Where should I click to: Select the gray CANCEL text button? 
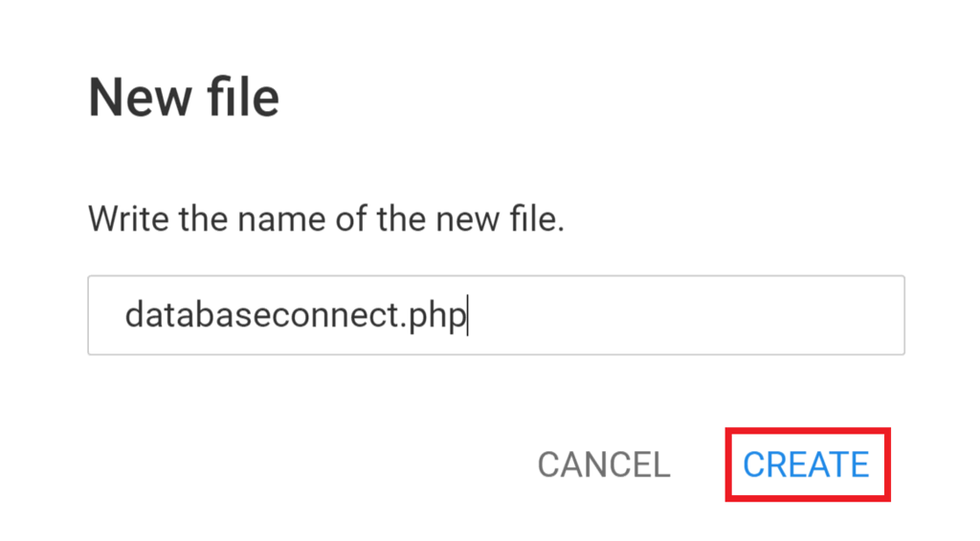[x=604, y=464]
